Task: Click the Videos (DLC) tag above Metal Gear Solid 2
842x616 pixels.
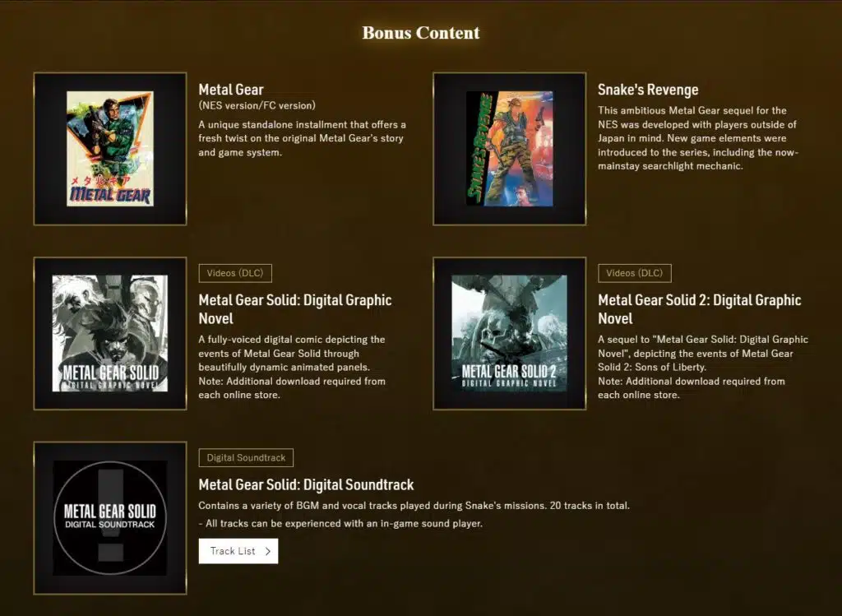Action: pyautogui.click(x=635, y=273)
